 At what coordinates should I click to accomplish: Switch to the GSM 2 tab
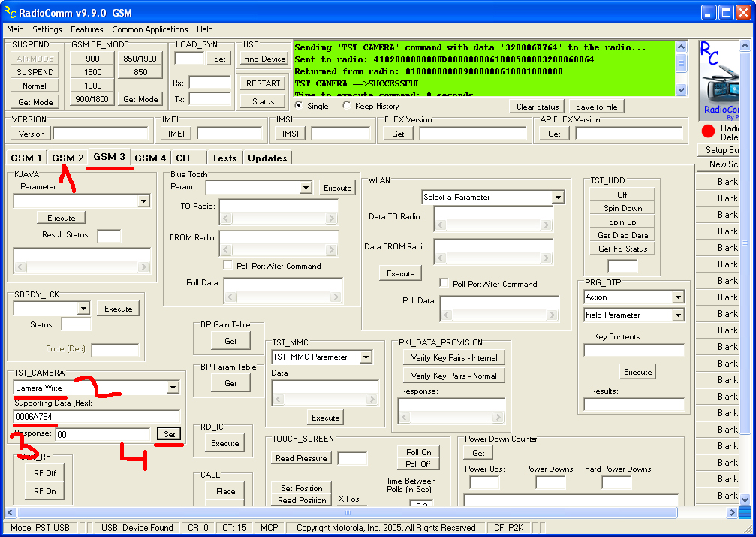(x=68, y=158)
